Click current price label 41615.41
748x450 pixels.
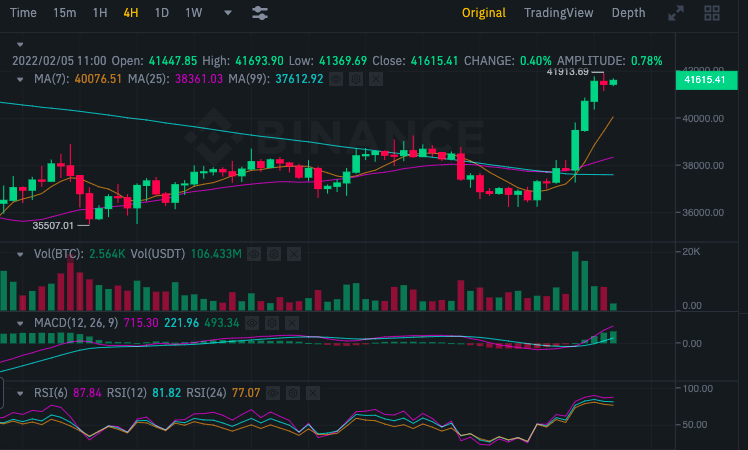[x=706, y=80]
